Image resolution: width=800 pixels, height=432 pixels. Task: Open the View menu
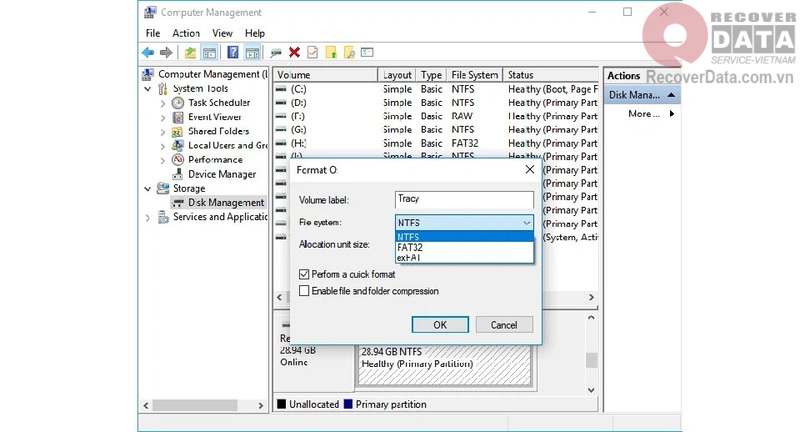[222, 33]
